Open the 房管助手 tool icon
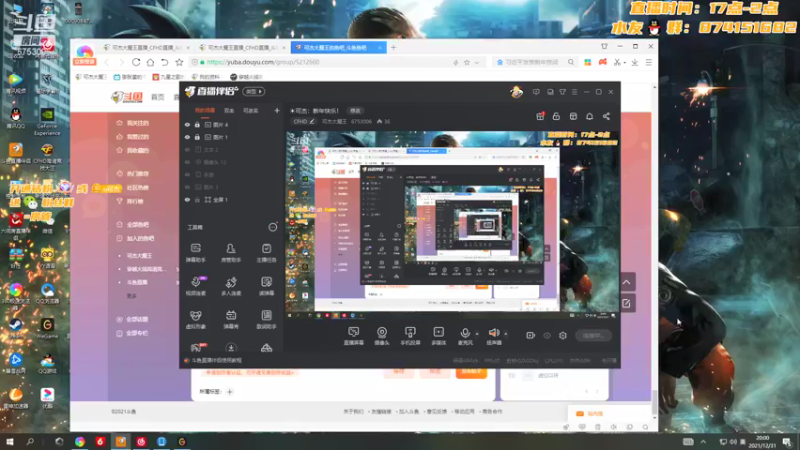This screenshot has height=450, width=800. [x=231, y=253]
